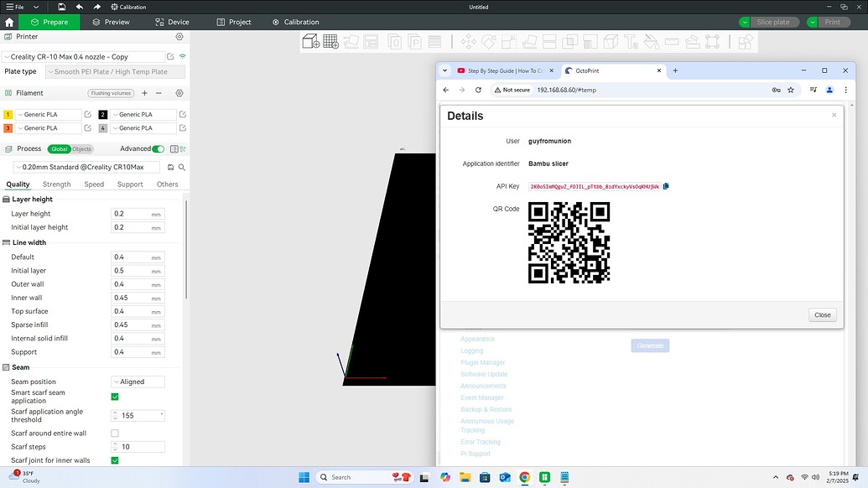Open the Filament settings gear icon

tap(179, 93)
